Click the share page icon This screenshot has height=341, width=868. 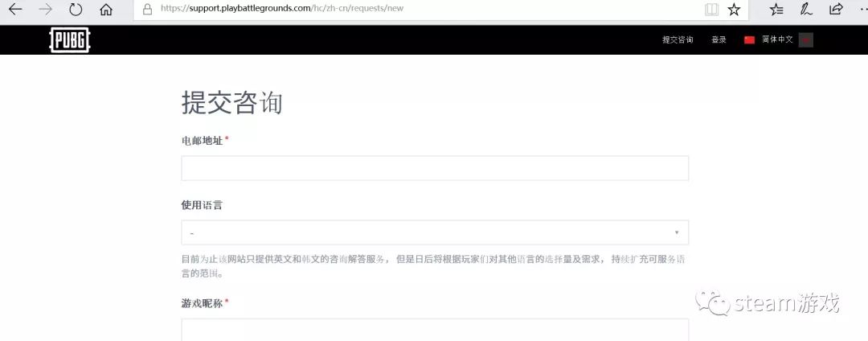tap(836, 9)
